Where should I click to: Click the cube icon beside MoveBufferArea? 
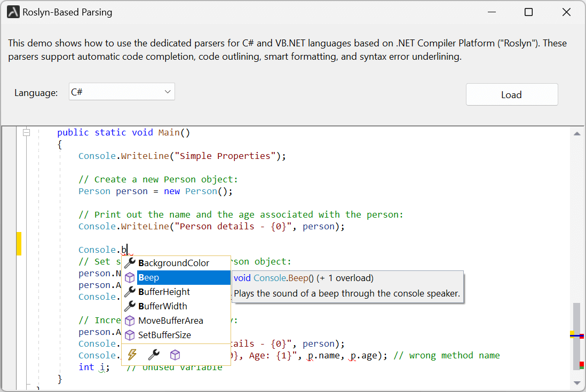pos(130,321)
